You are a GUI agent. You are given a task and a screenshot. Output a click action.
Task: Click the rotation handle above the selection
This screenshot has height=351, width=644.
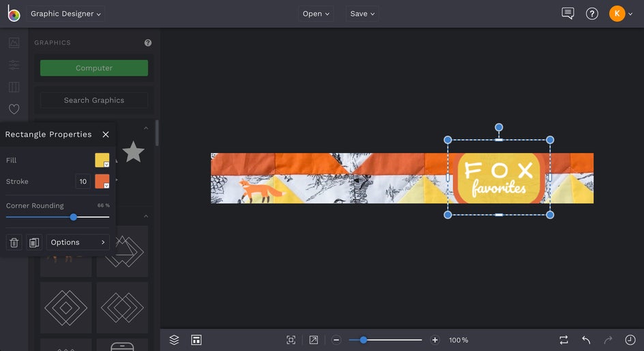pyautogui.click(x=499, y=128)
